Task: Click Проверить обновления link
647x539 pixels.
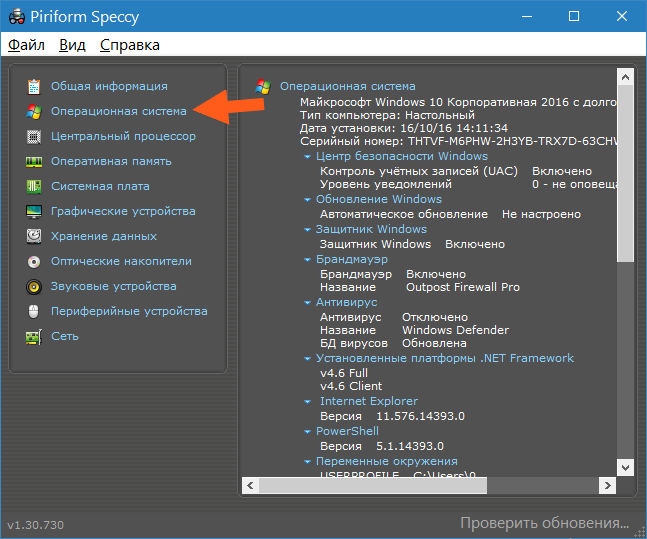Action: pos(545,523)
